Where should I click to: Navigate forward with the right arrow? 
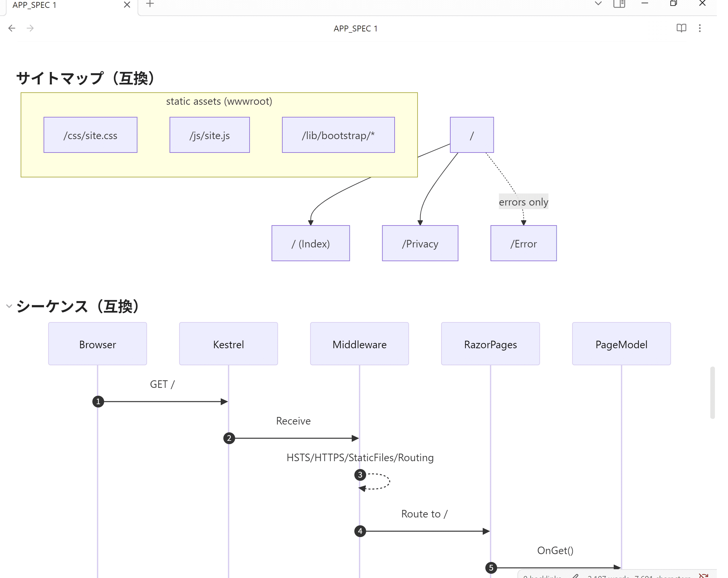[30, 28]
